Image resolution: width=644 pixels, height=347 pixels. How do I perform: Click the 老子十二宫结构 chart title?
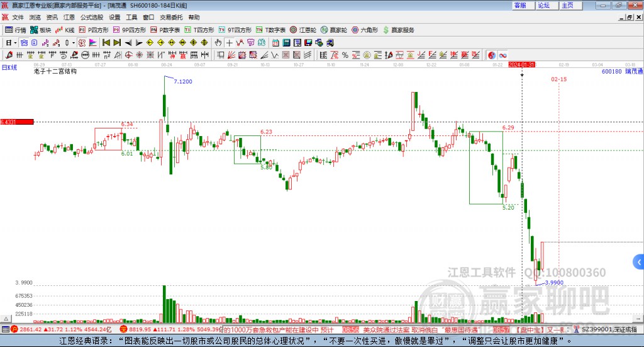(x=55, y=71)
